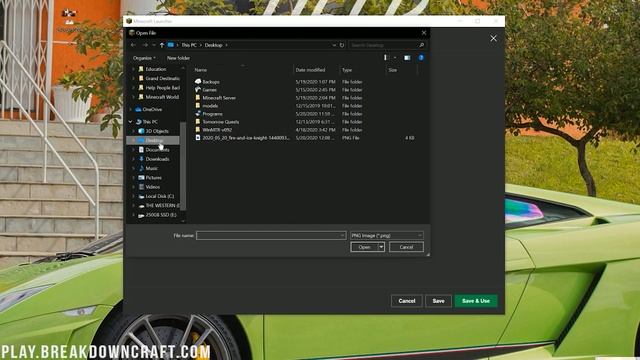Select the WinMTR v092 folder
Viewport: 640px width, 360px height.
tap(217, 130)
